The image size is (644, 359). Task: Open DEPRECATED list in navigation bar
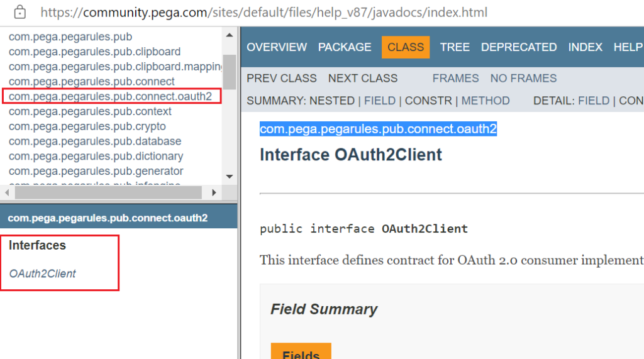click(x=519, y=47)
